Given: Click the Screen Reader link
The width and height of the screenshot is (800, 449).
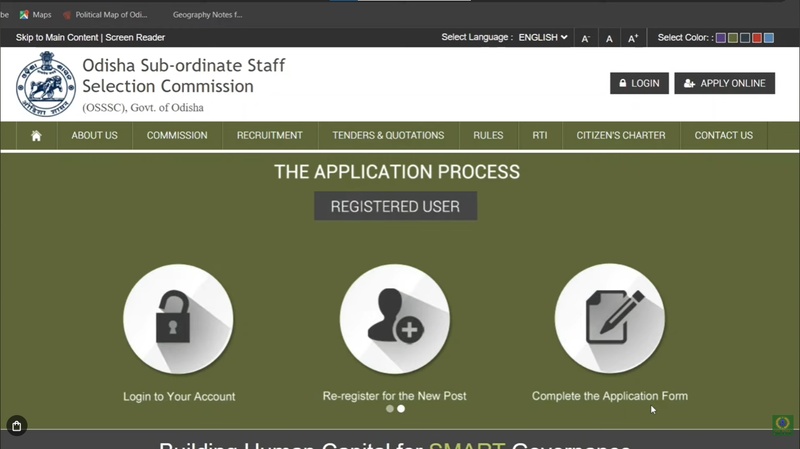Looking at the screenshot, I should click(x=135, y=37).
